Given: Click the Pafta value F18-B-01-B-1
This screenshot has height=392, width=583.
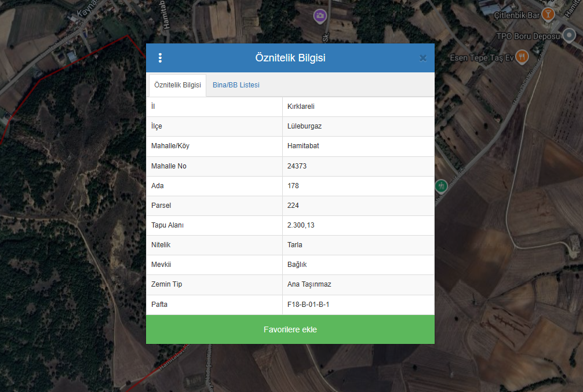Looking at the screenshot, I should 308,305.
